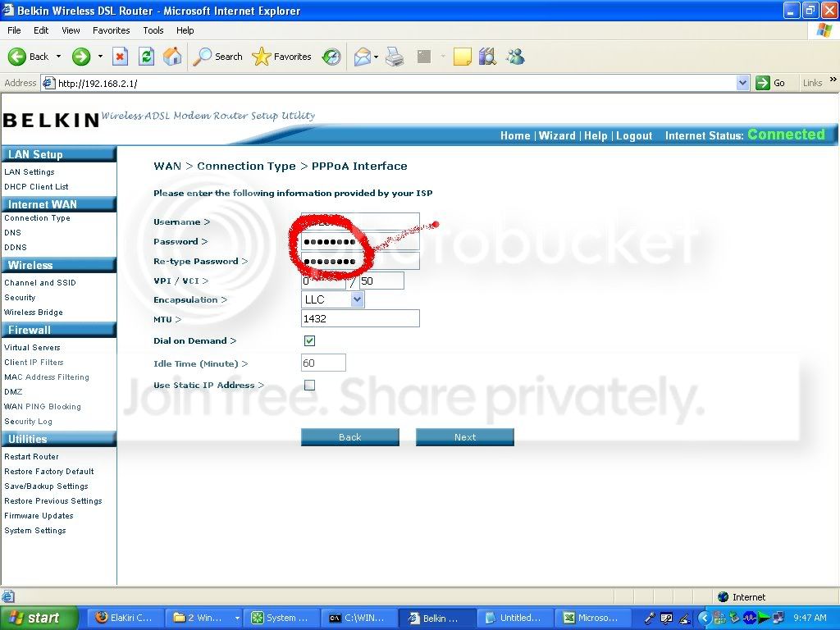The width and height of the screenshot is (840, 630).
Task: Open the DDNS settings link
Action: pyautogui.click(x=16, y=248)
